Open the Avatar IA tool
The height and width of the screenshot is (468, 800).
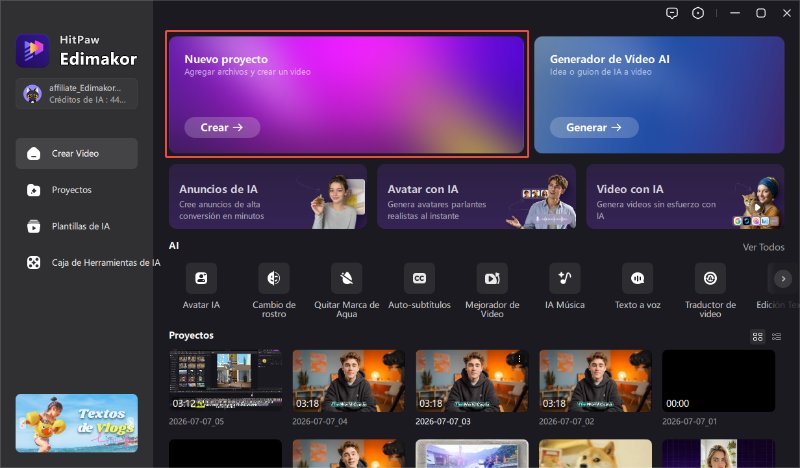tap(201, 278)
